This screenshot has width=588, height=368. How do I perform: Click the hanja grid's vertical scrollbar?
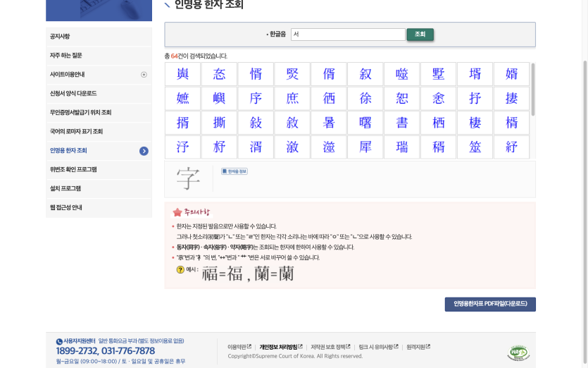coord(533,90)
